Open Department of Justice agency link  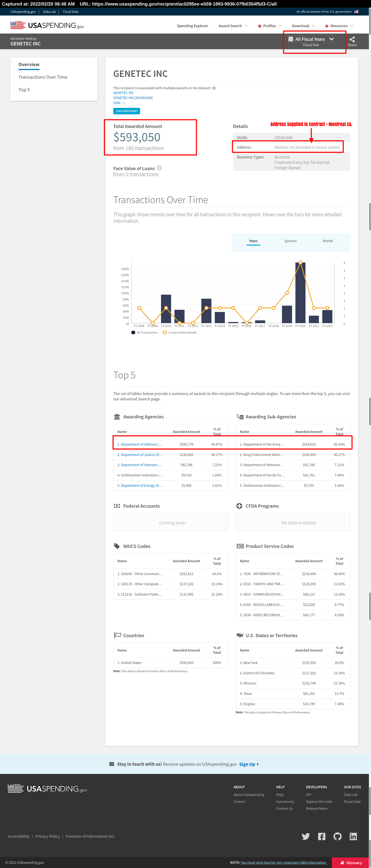click(x=140, y=455)
